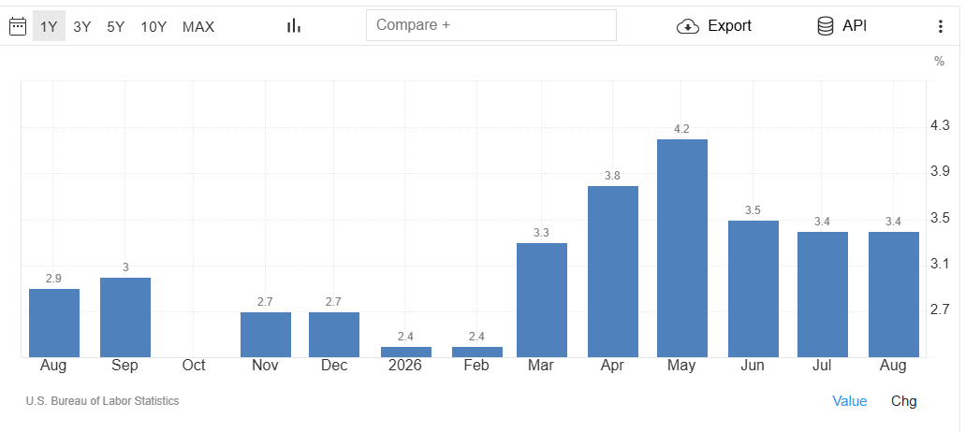Click the 2026 axis label
This screenshot has height=432, width=980.
[404, 366]
